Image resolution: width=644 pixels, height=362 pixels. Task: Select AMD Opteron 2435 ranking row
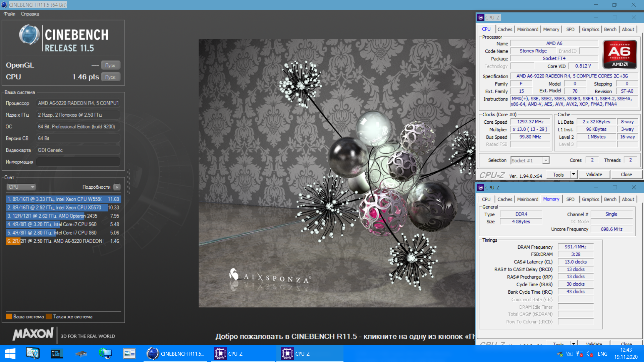coord(63,216)
